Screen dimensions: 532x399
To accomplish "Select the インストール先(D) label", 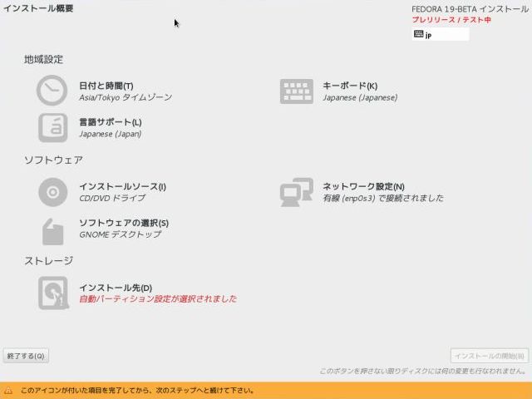I will [116, 288].
